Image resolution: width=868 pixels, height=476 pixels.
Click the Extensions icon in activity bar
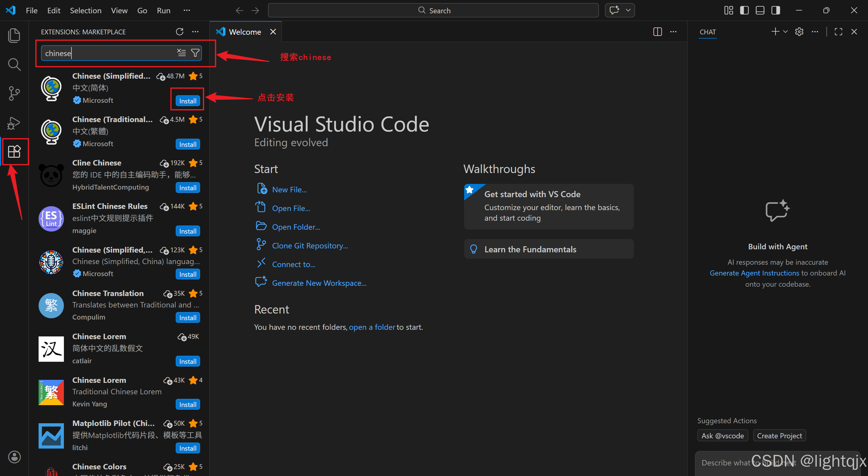pos(14,151)
